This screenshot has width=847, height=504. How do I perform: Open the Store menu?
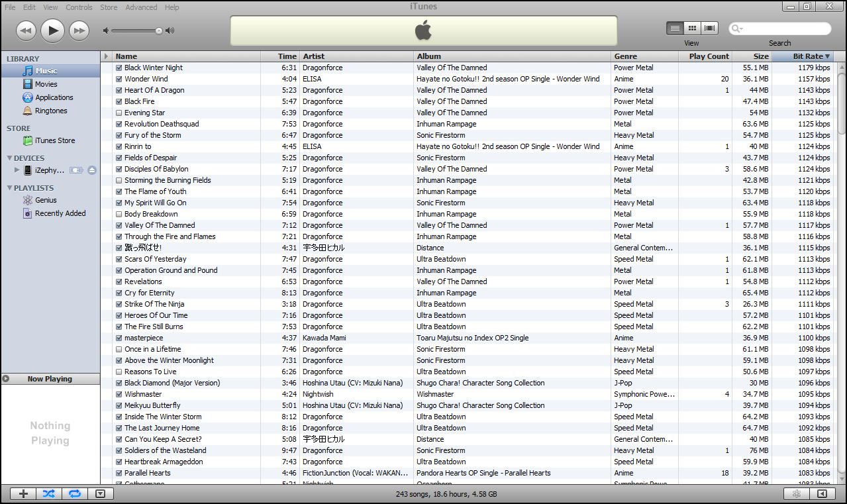pyautogui.click(x=109, y=7)
